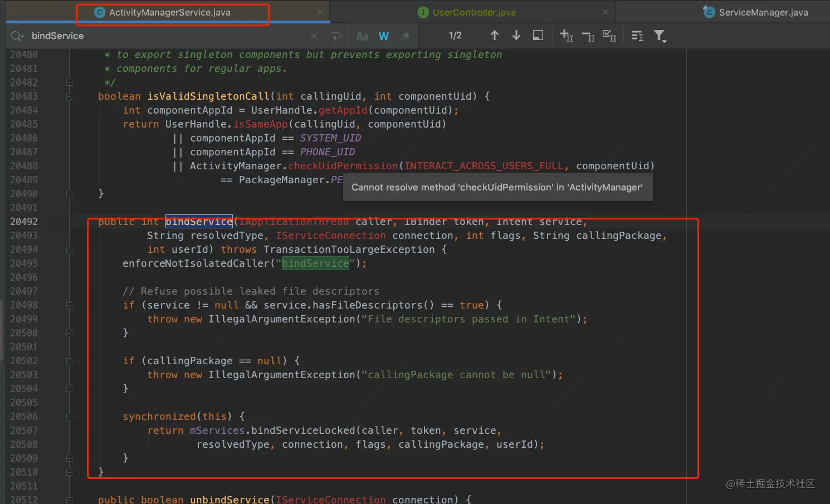
Task: Add selection for next occurrence
Action: coord(566,36)
